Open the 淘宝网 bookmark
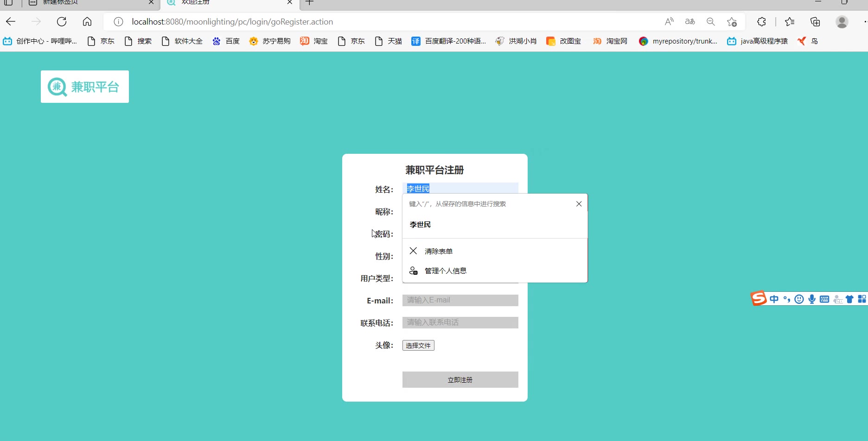The image size is (868, 441). point(610,41)
